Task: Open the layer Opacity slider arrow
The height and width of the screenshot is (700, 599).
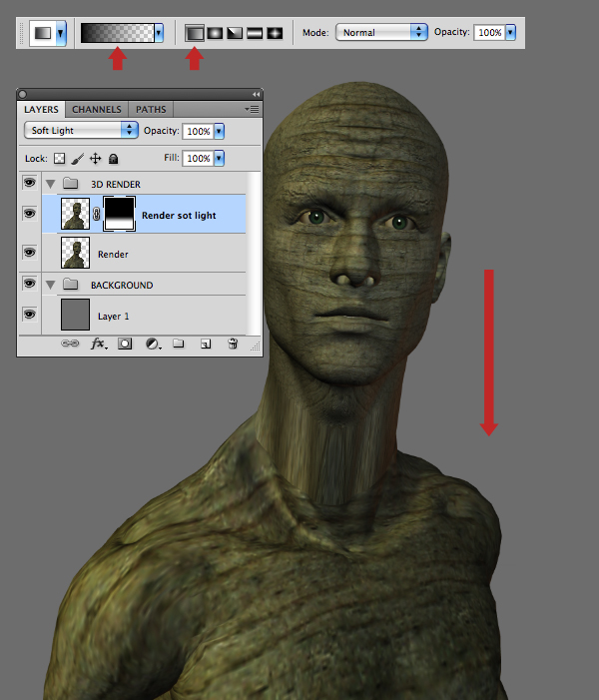Action: (220, 131)
